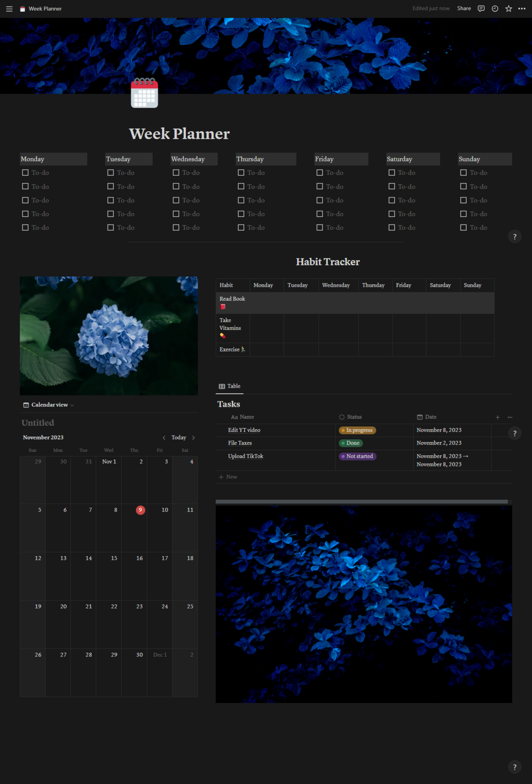Go to next month in calendar
The image size is (532, 784).
pos(193,438)
